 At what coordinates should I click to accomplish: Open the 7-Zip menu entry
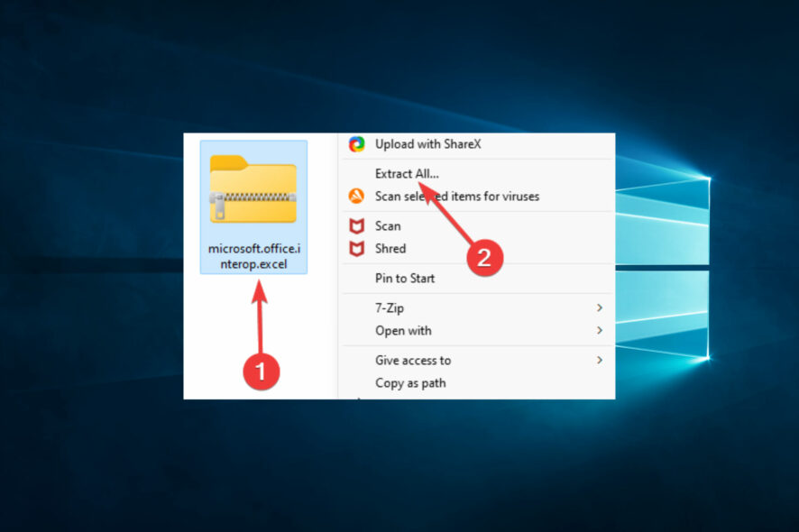(x=391, y=307)
